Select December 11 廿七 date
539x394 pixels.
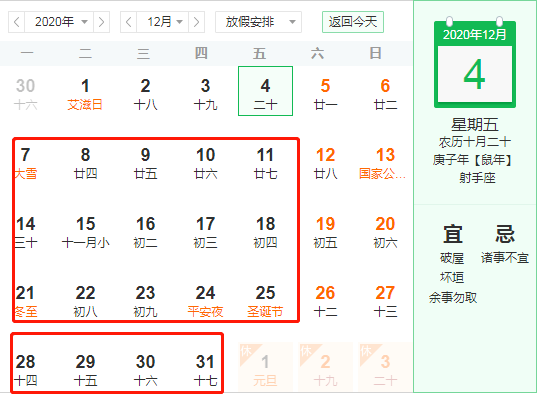pyautogui.click(x=265, y=164)
